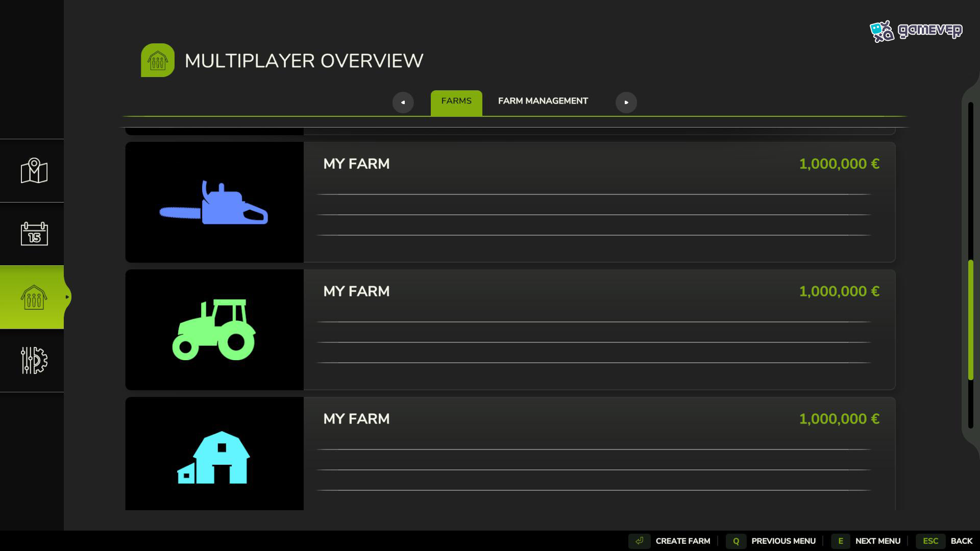This screenshot has width=980, height=551.
Task: Click the 1,000,000 € balance of barn farm
Action: (839, 419)
